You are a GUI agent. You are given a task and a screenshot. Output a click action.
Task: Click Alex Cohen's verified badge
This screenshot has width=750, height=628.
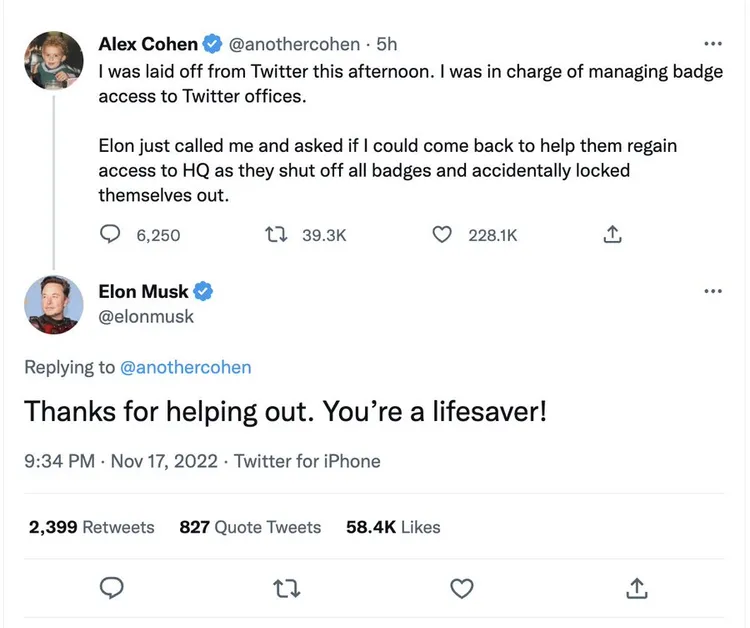[212, 44]
